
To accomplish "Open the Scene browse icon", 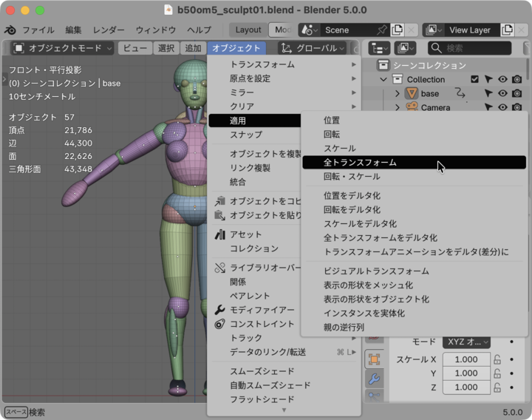I will coord(310,30).
